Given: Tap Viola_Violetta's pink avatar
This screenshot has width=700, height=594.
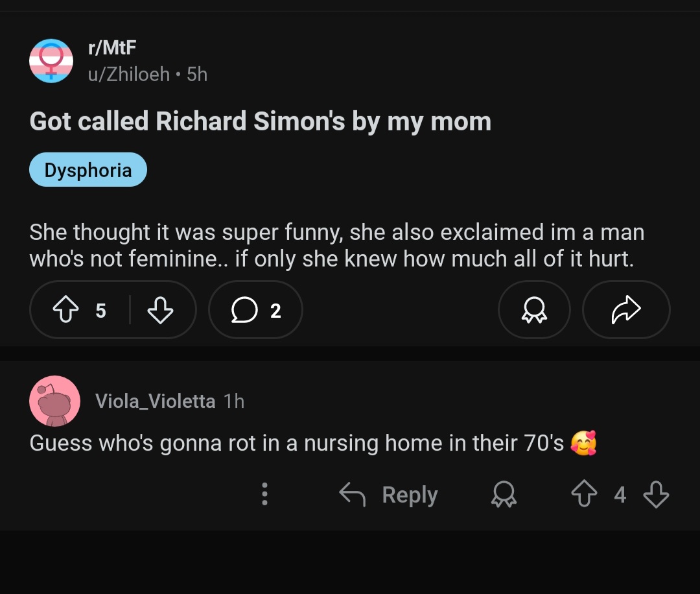Looking at the screenshot, I should point(54,401).
